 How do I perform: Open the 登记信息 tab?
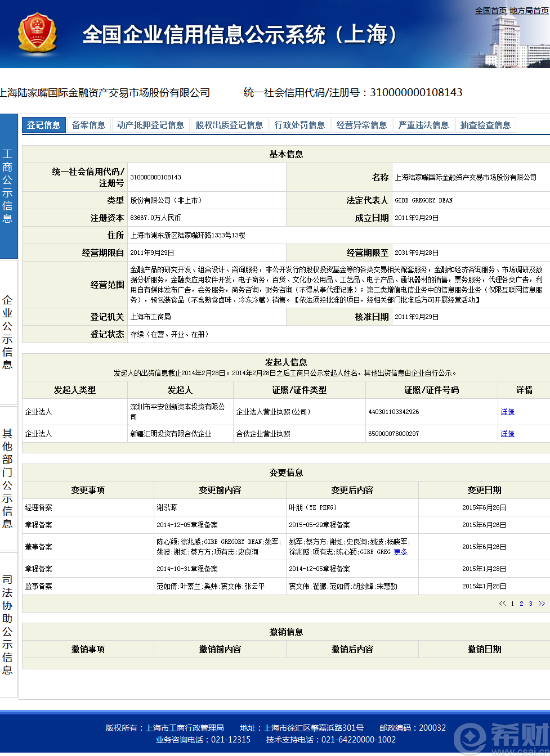[x=43, y=125]
